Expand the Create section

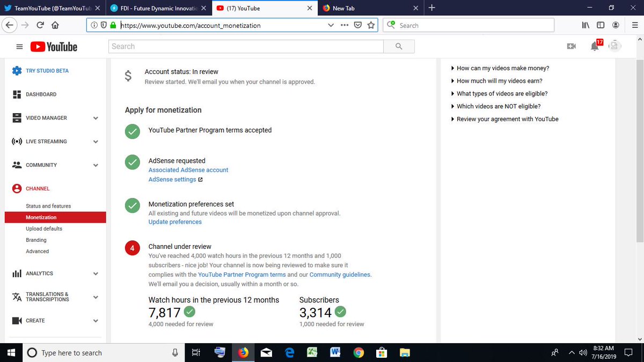tap(96, 321)
